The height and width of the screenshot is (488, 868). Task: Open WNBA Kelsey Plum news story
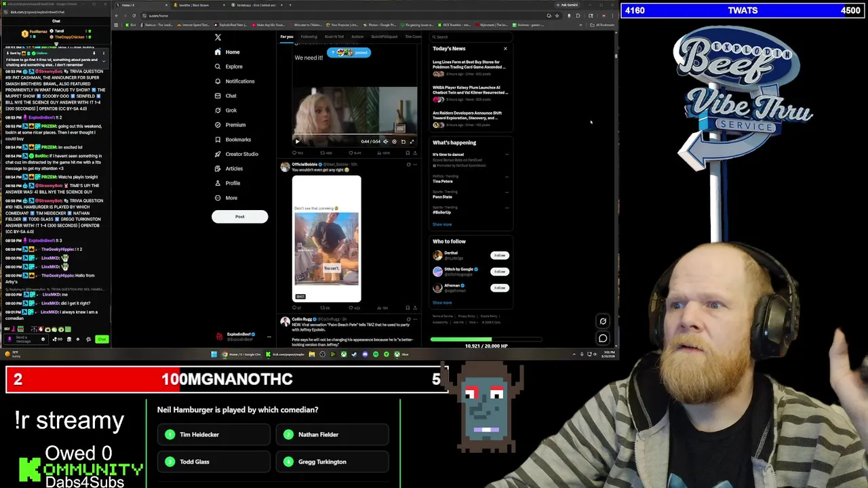coord(470,92)
